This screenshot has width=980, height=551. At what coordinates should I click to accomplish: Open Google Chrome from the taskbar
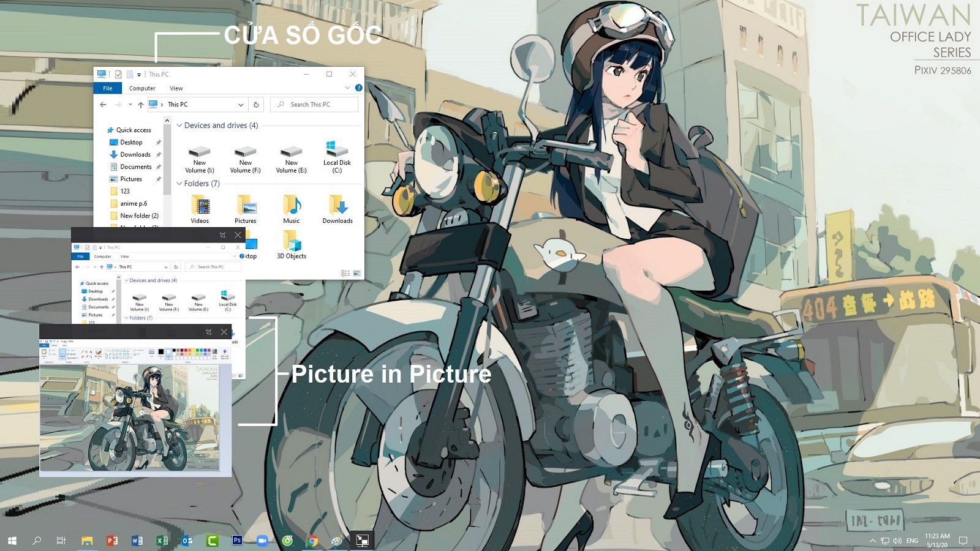tap(312, 541)
